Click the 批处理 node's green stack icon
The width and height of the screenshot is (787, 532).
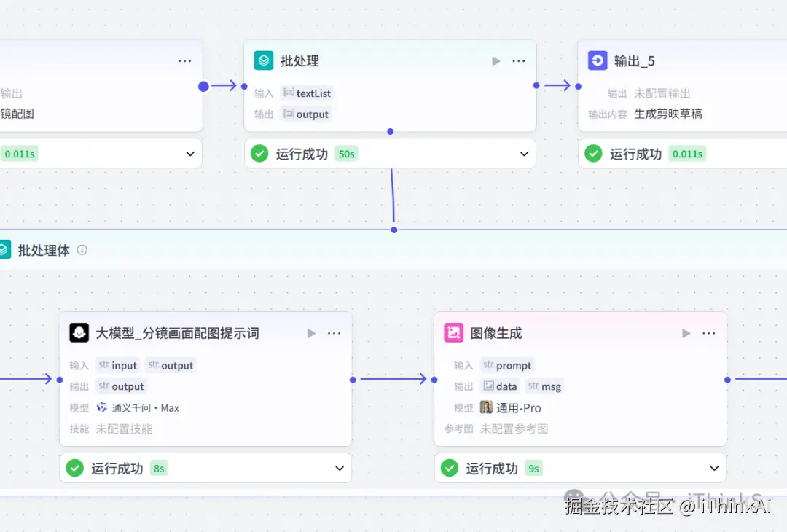(262, 60)
